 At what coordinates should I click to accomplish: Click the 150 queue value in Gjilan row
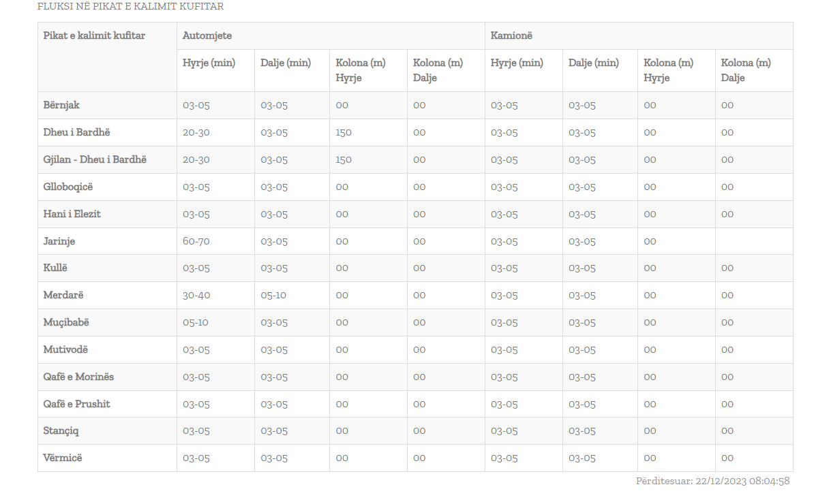point(343,159)
